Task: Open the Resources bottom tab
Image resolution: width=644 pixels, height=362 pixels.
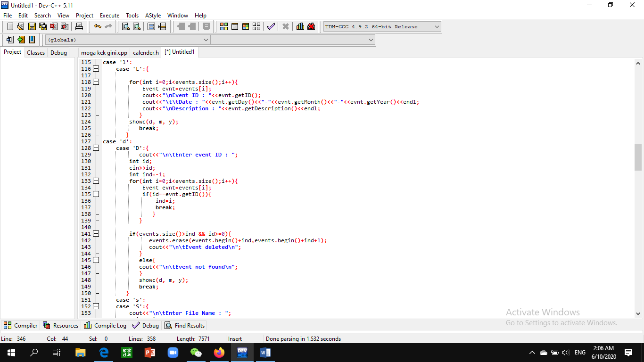Action: click(x=61, y=325)
